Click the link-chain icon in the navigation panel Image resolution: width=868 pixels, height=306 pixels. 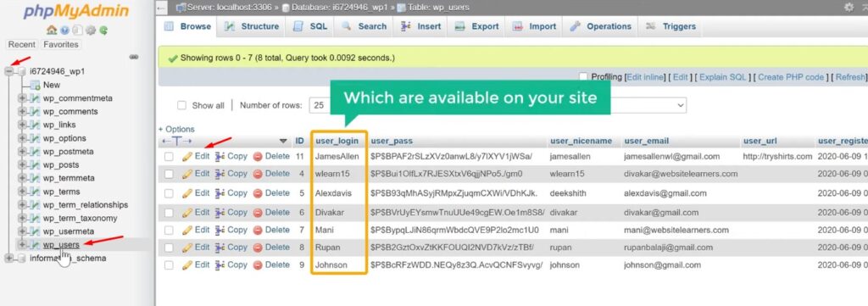pyautogui.click(x=133, y=57)
